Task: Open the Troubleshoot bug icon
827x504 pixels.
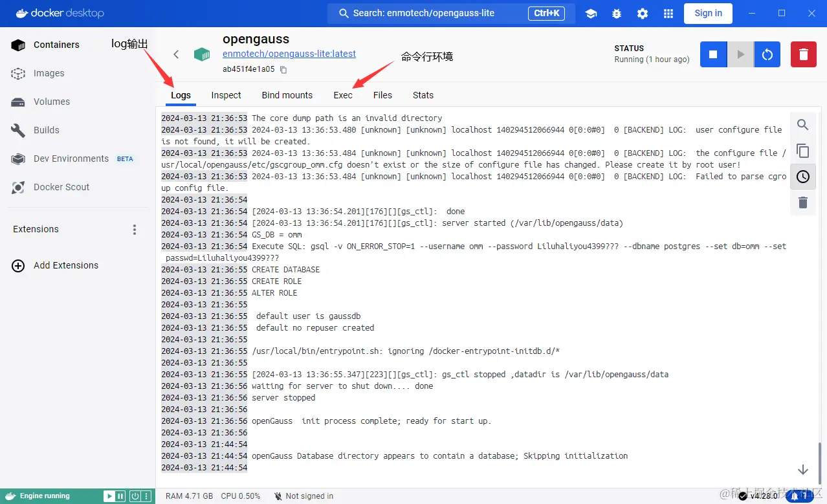Action: click(617, 14)
